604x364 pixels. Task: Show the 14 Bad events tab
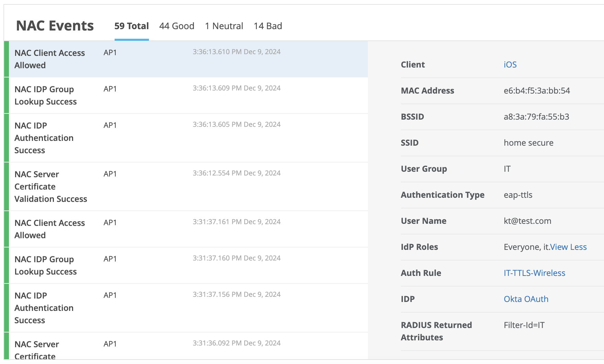(x=268, y=26)
